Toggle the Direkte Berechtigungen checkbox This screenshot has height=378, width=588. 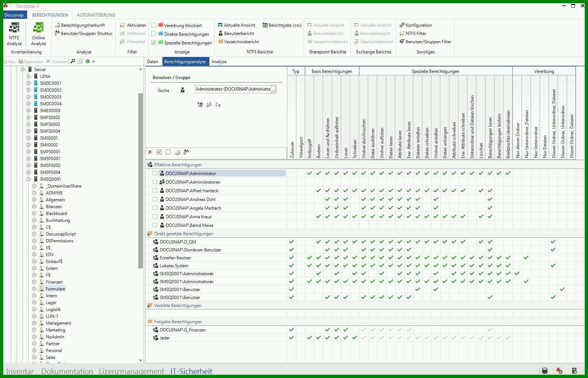pyautogui.click(x=154, y=34)
